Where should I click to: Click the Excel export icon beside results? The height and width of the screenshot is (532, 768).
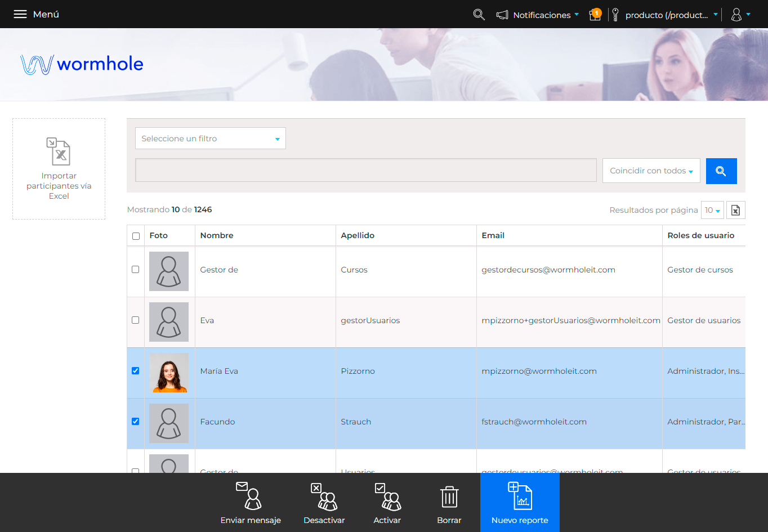pyautogui.click(x=736, y=210)
